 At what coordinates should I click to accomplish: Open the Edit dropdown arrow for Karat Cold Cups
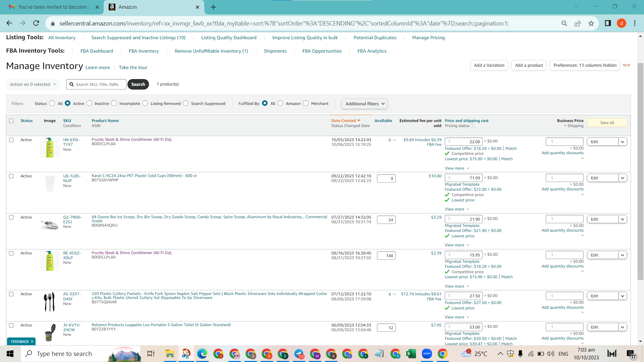pos(623,178)
